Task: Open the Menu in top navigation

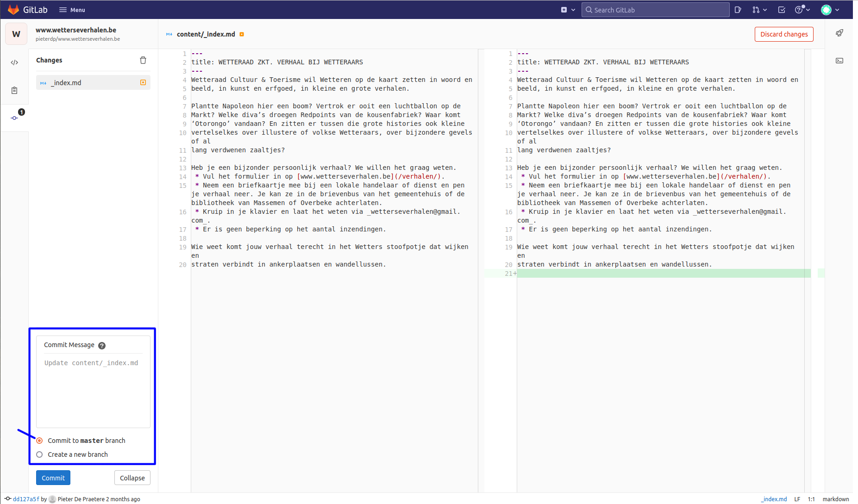Action: coord(72,9)
